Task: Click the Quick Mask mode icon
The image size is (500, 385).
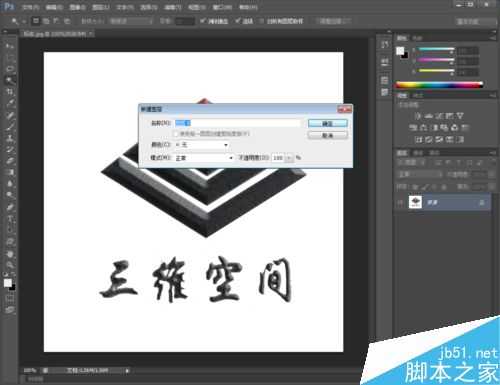Action: [10, 298]
